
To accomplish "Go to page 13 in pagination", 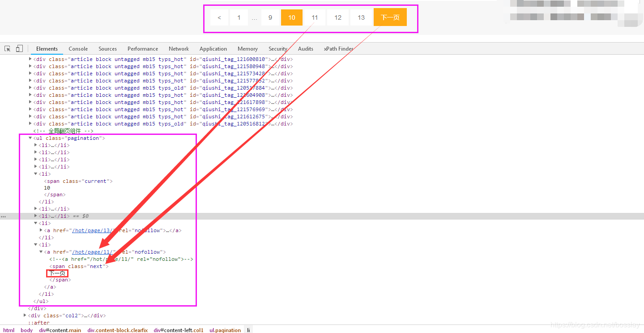I will pos(361,17).
